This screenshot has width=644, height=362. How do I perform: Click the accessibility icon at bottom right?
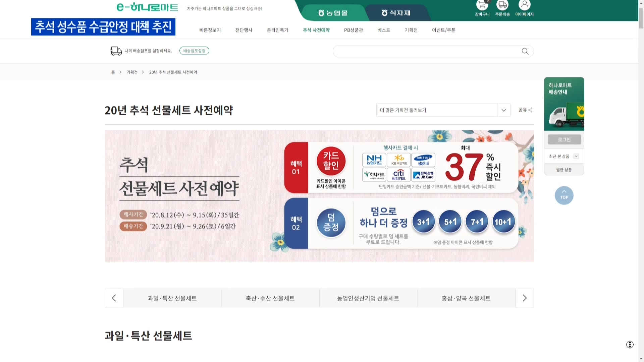tap(630, 345)
